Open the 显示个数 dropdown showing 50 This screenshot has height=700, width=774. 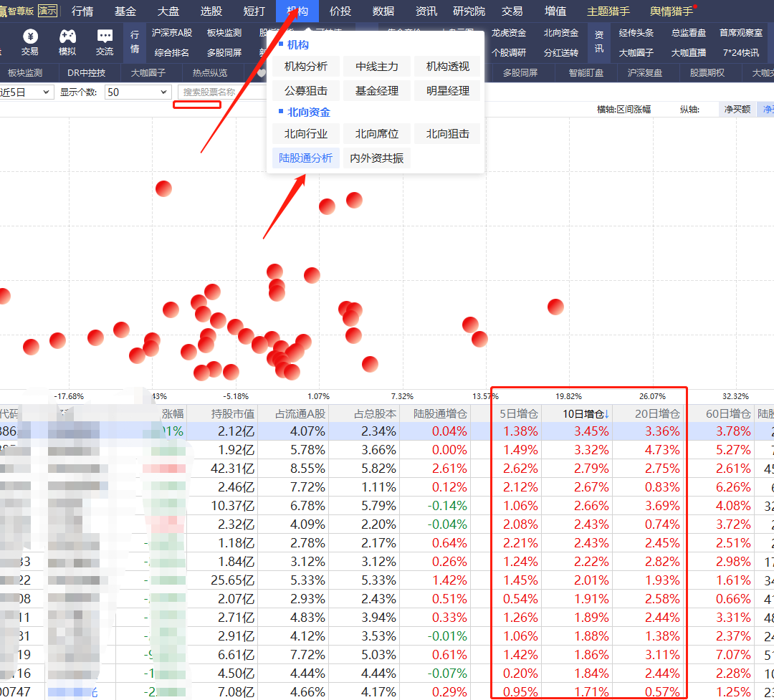point(137,92)
